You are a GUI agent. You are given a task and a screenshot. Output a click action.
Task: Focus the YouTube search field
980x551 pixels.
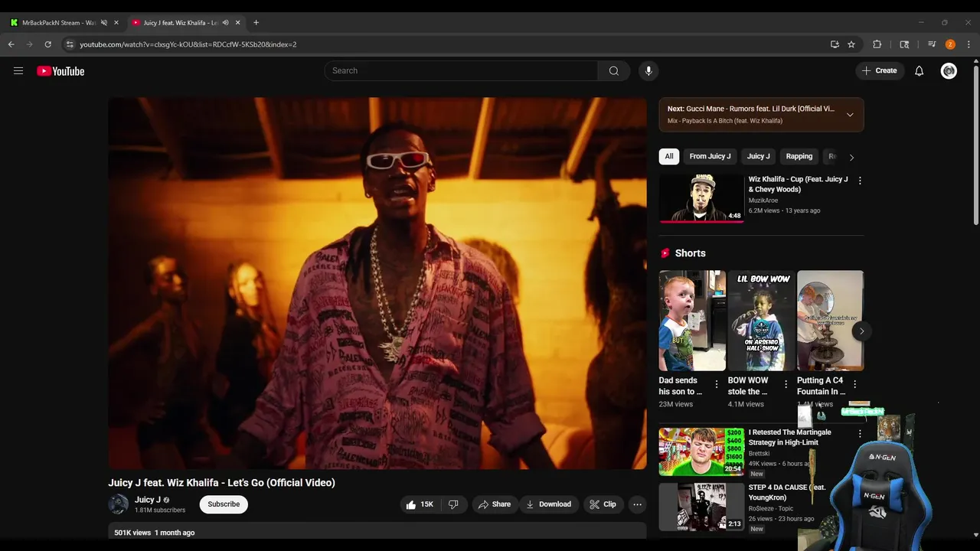[x=462, y=70]
